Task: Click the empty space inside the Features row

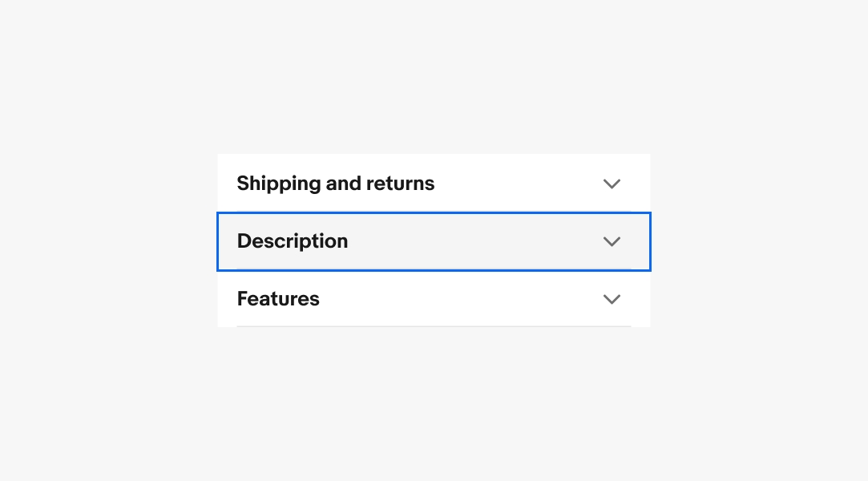Action: click(x=461, y=299)
